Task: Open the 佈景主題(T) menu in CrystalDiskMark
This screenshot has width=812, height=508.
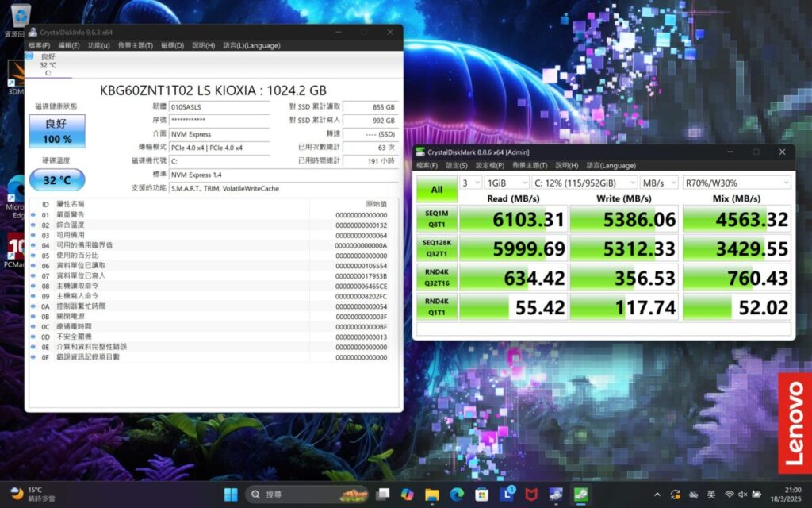Action: [x=530, y=166]
